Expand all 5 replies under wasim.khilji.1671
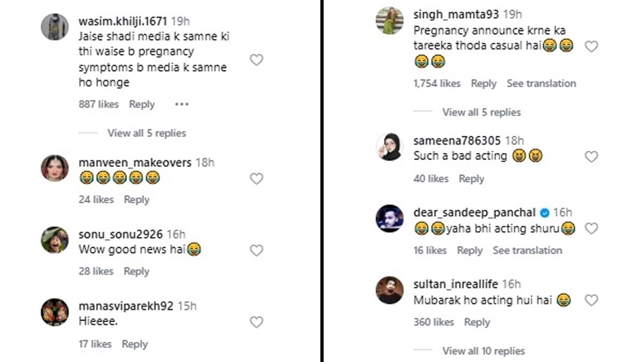This screenshot has height=362, width=644. [x=147, y=133]
